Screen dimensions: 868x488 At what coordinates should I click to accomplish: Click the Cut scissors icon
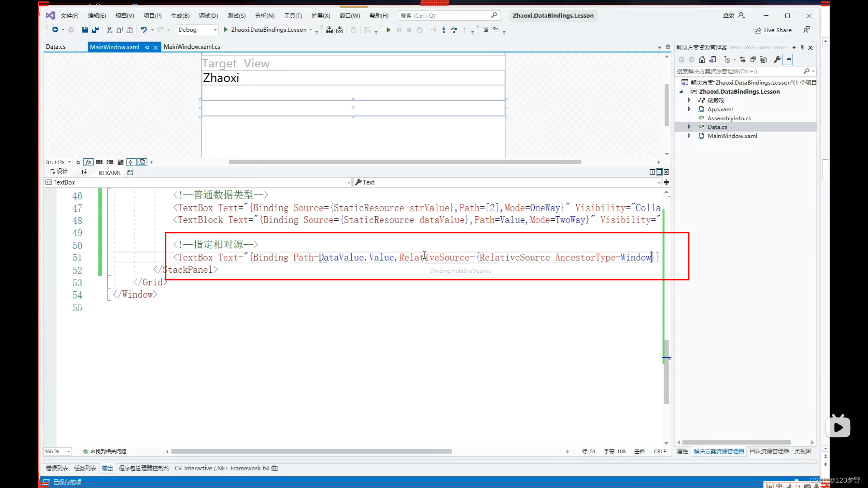click(109, 30)
